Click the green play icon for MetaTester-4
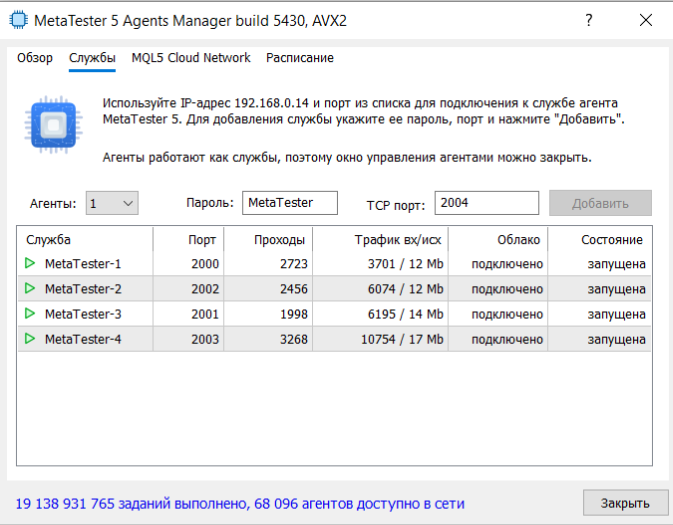Viewport: 673px width, 525px height. point(31,339)
